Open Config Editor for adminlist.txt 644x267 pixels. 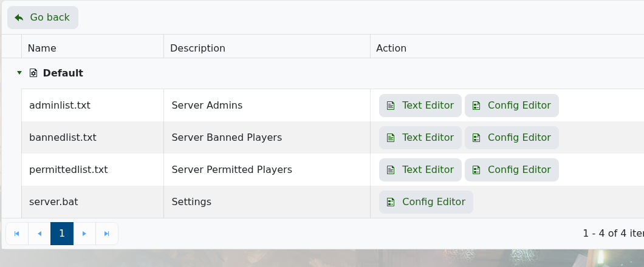(x=512, y=106)
